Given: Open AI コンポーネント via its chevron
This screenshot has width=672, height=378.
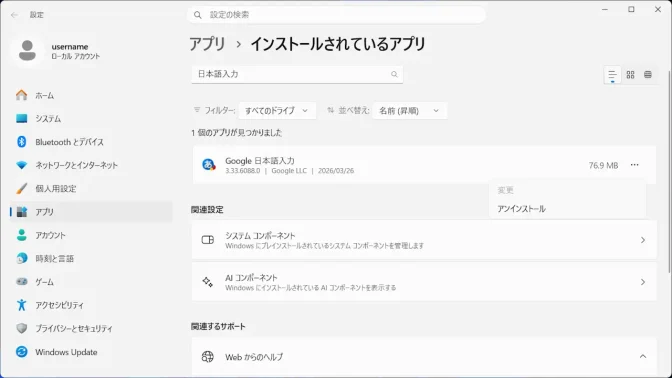Looking at the screenshot, I should 643,282.
